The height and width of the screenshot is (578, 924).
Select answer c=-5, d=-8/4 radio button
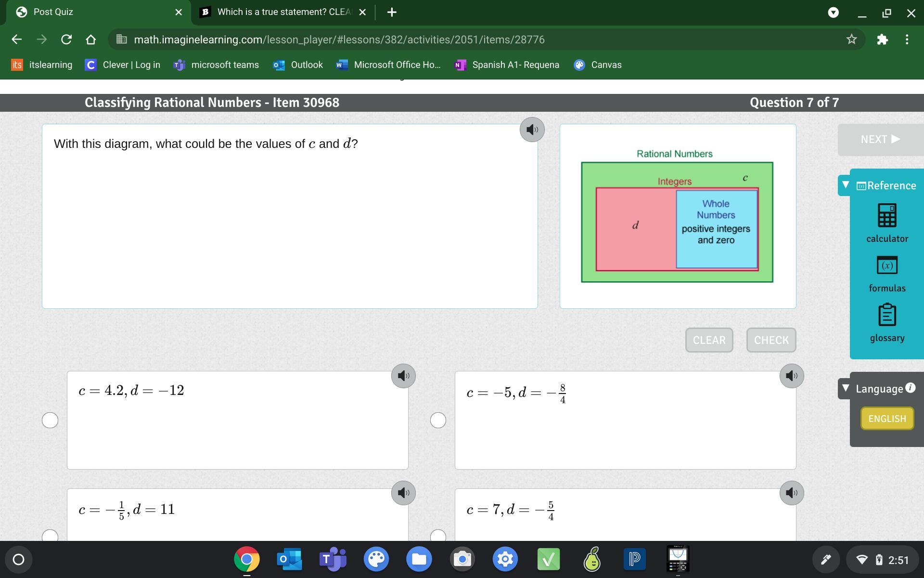tap(438, 420)
